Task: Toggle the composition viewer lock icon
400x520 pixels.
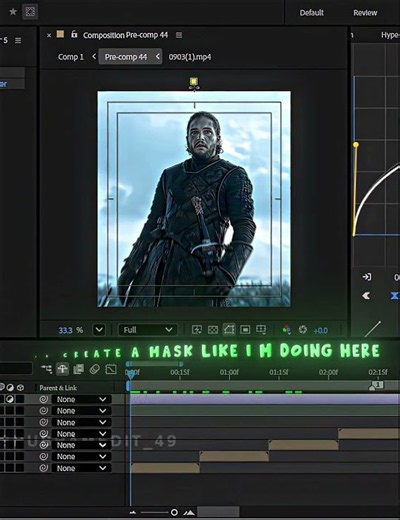Action: click(x=74, y=34)
